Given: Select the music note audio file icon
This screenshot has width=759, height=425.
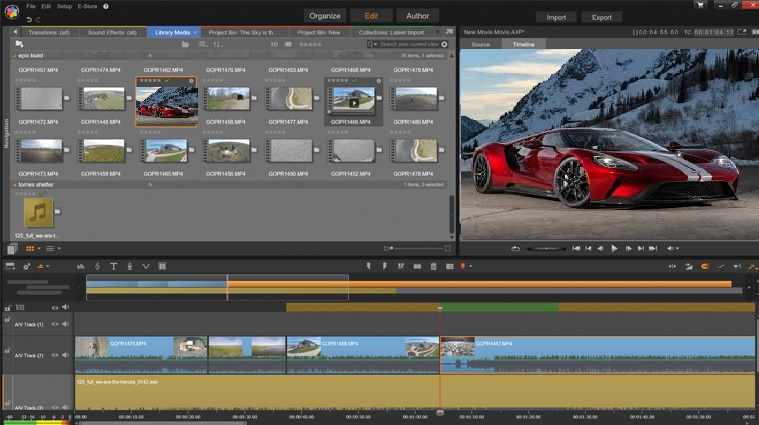Looking at the screenshot, I should pyautogui.click(x=38, y=212).
